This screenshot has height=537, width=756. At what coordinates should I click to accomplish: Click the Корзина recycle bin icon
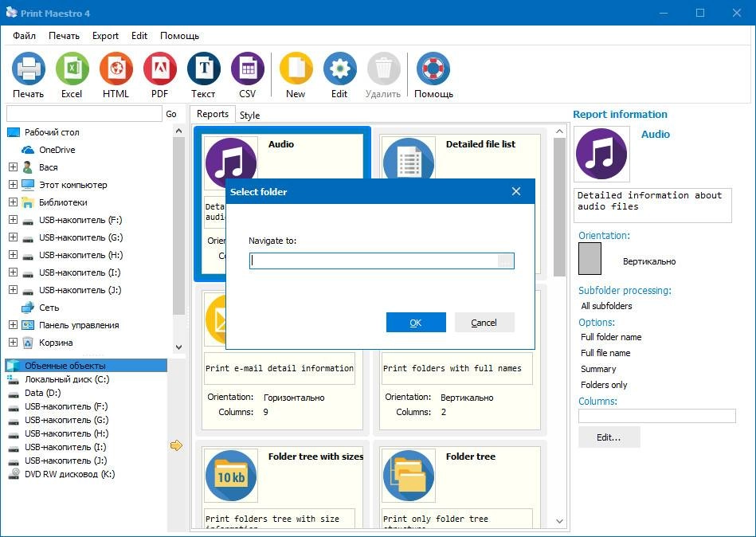[28, 343]
